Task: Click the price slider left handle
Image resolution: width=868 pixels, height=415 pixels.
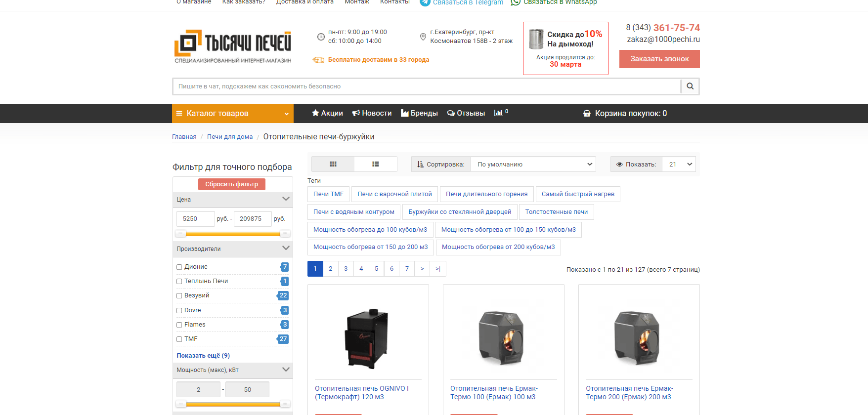Action: pos(181,234)
